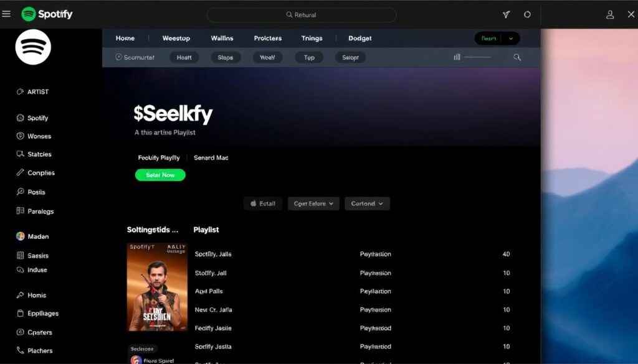This screenshot has height=364, width=638.
Task: Switch to the Home tab
Action: point(125,38)
